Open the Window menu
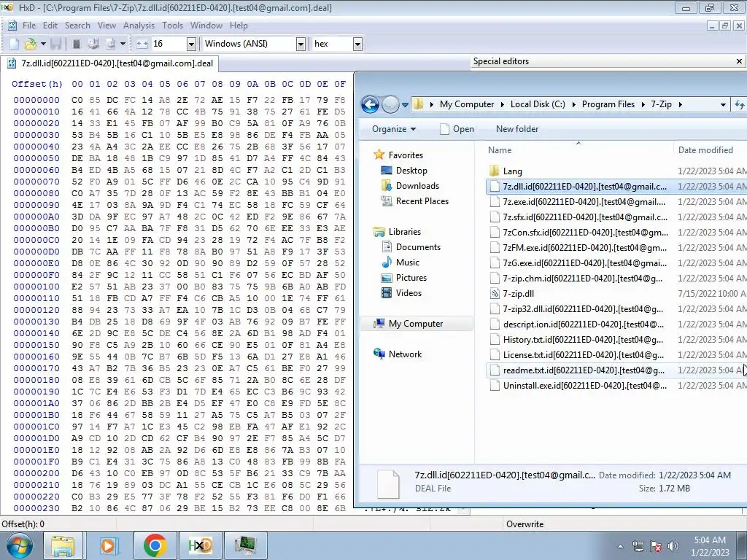 click(x=206, y=26)
